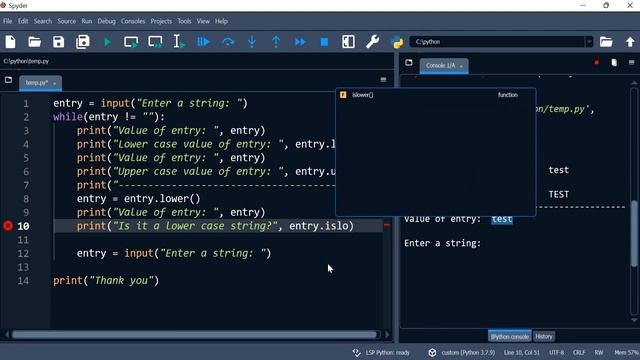Click editor horizontal scrollbar
This screenshot has height=360, width=640.
[194, 335]
